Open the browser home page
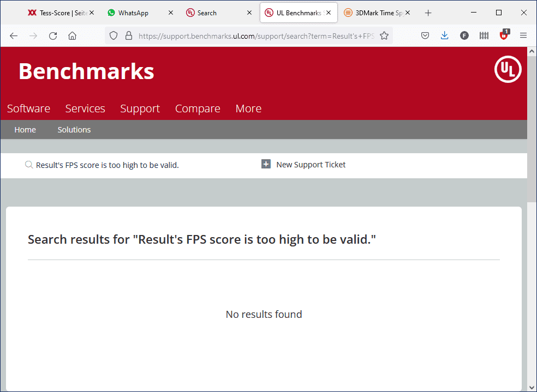 pos(72,36)
